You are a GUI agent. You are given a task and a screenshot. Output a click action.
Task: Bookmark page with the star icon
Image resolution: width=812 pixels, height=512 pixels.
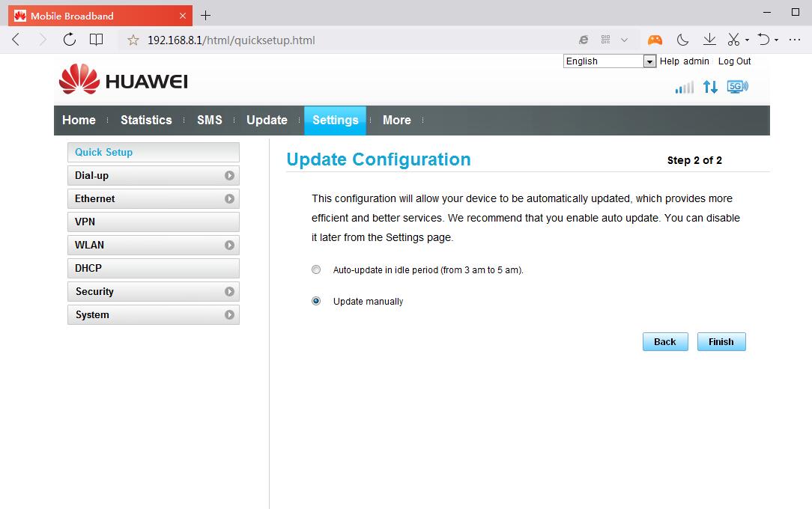(133, 40)
